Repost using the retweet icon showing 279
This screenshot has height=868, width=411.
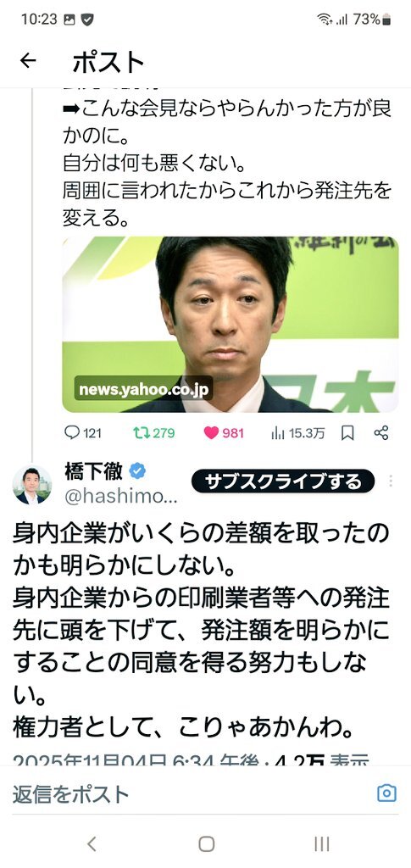[x=153, y=432]
